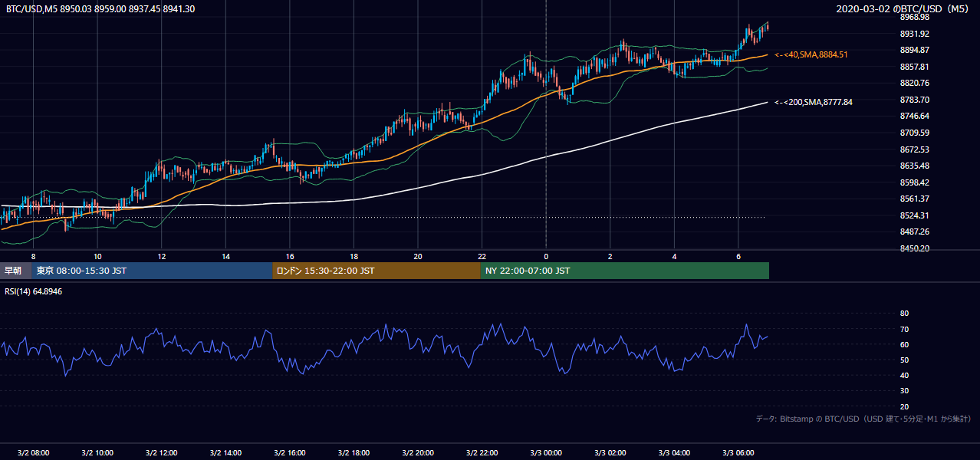Click the RSI axis level 60
980x460 pixels.
(x=904, y=344)
